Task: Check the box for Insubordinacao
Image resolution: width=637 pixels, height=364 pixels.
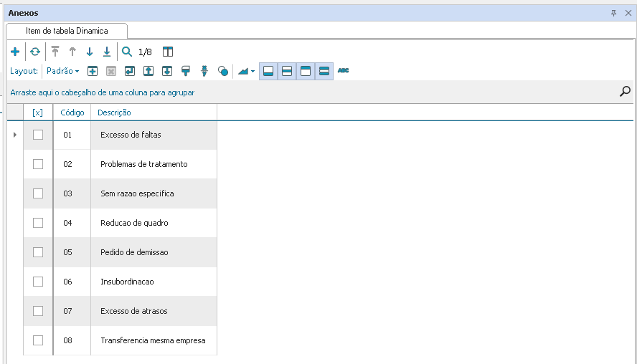Action: (x=38, y=282)
